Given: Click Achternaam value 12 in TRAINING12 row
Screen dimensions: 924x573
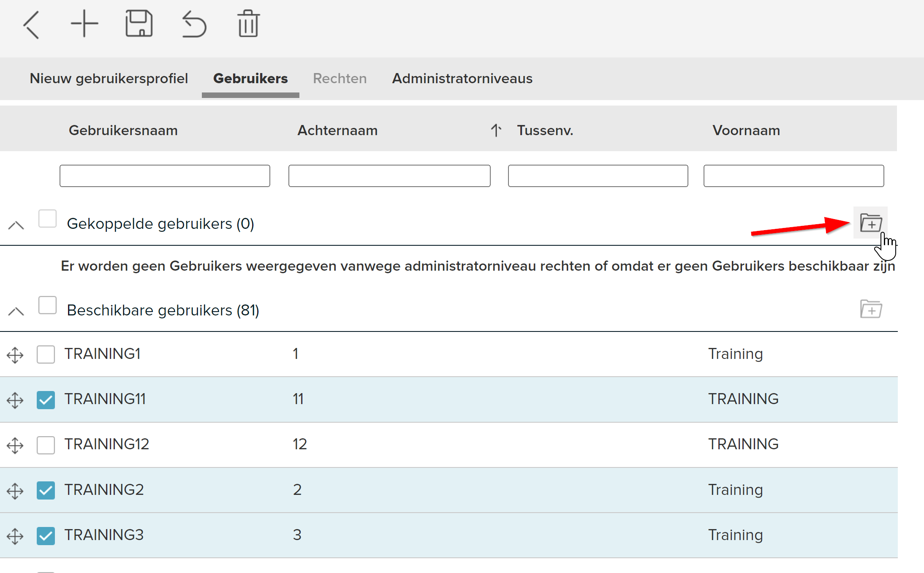Looking at the screenshot, I should 300,444.
